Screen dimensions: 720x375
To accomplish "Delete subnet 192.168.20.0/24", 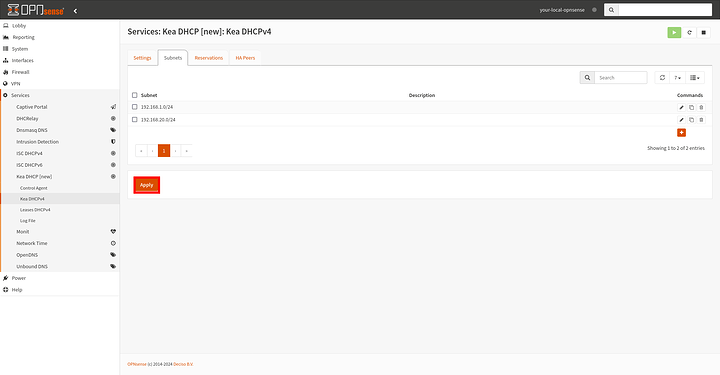I will 701,120.
